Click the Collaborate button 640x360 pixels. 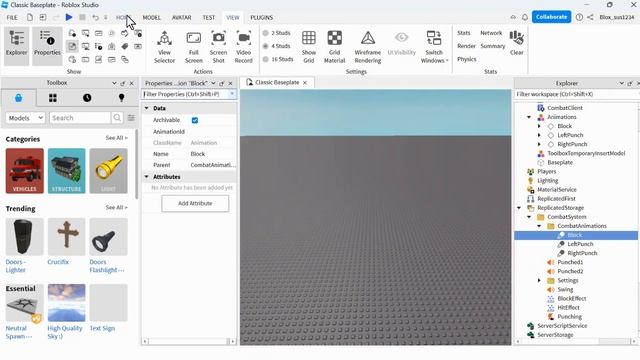coord(551,17)
